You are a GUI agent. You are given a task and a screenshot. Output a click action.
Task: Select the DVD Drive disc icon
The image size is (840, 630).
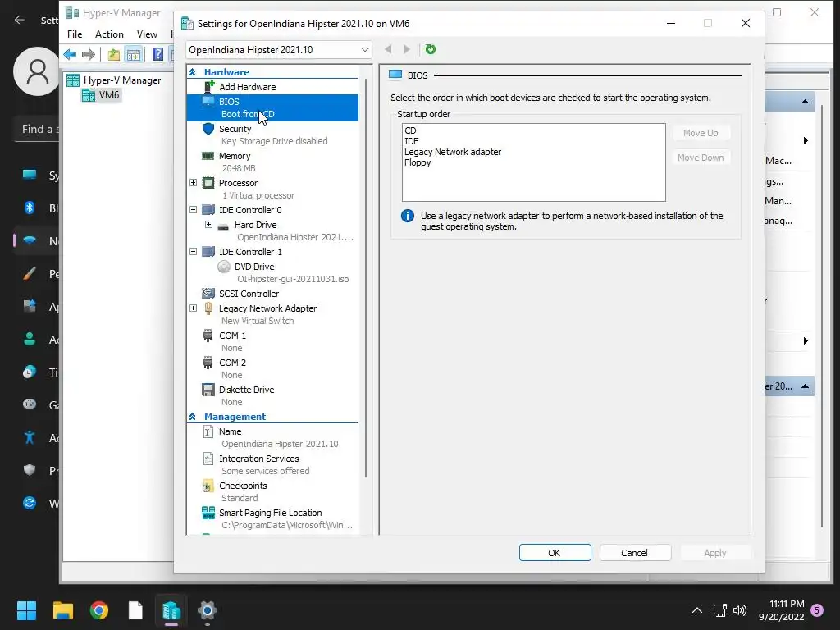coord(224,267)
